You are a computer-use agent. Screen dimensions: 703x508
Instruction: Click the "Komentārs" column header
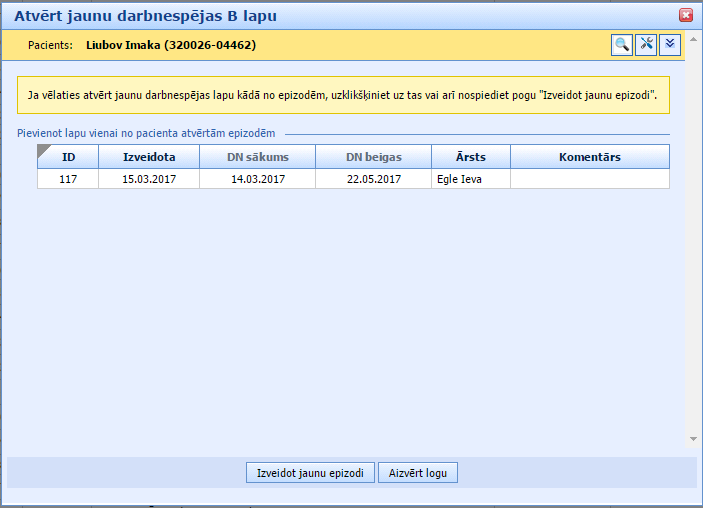[x=589, y=157]
